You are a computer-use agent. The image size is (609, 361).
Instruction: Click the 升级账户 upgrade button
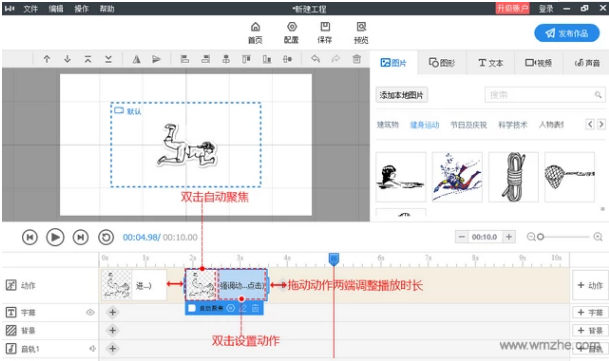pyautogui.click(x=513, y=8)
